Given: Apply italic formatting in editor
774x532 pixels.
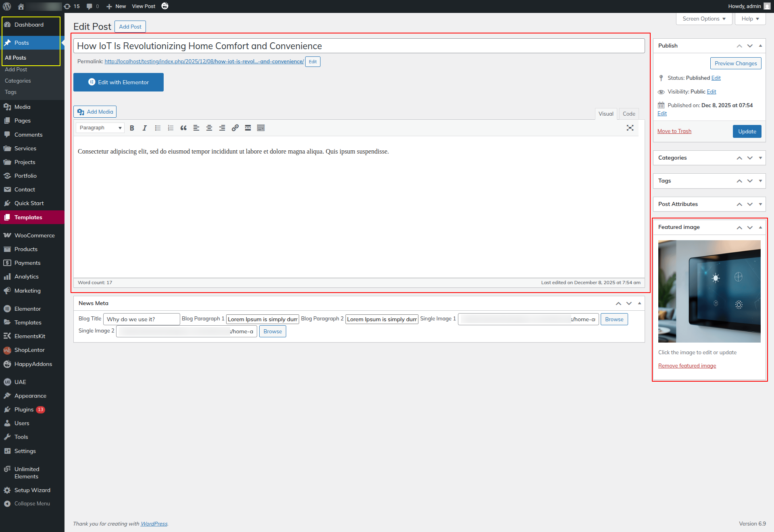Looking at the screenshot, I should tap(145, 128).
